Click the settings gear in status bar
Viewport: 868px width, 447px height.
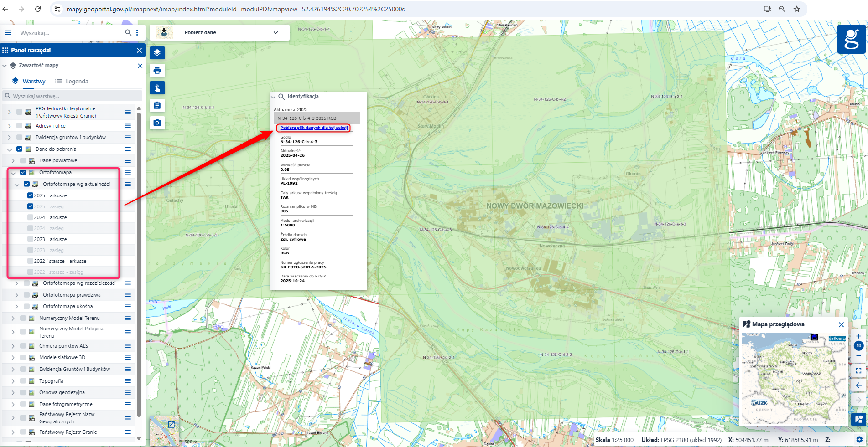(x=859, y=440)
